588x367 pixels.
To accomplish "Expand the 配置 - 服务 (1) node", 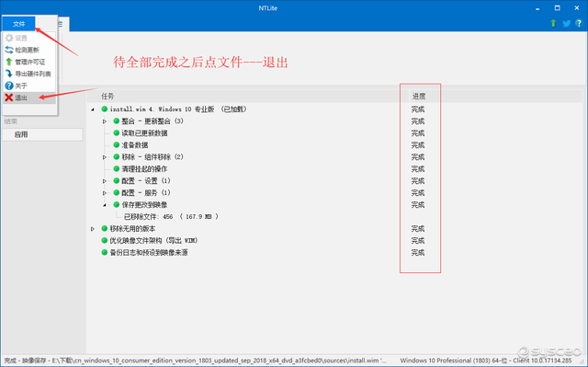I will (105, 193).
